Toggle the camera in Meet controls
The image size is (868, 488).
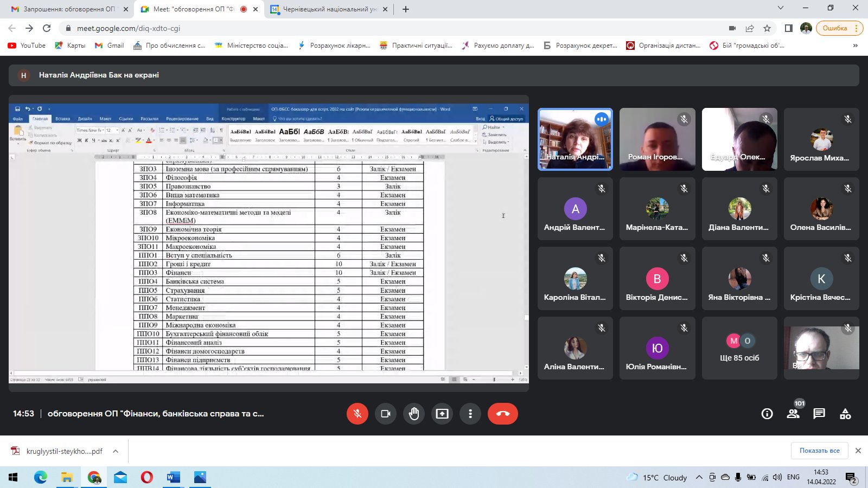386,414
